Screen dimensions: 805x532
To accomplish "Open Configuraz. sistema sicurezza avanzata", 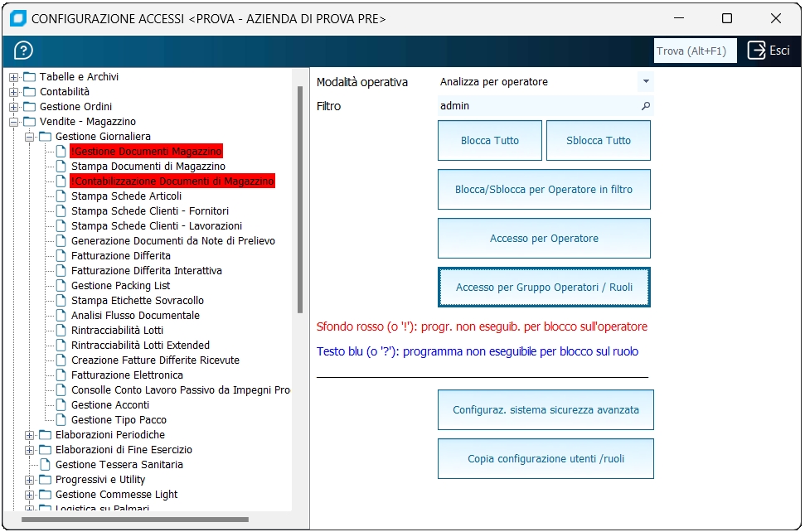I will [546, 410].
